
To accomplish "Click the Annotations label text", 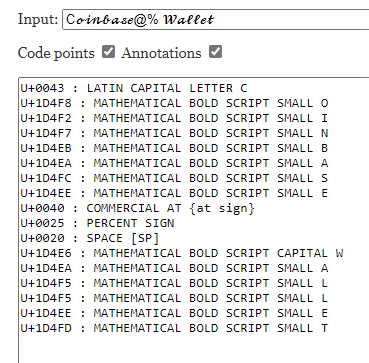I will coord(161,53).
